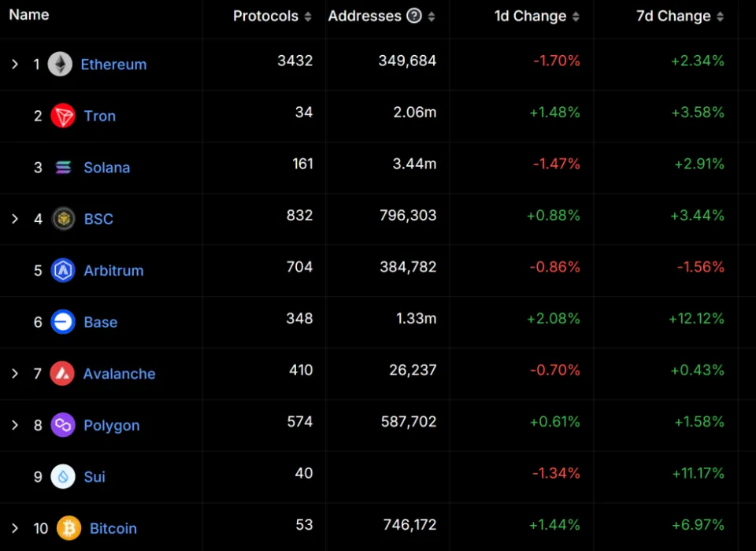Click the Ethereum chain logo icon
This screenshot has height=551, width=756.
(x=61, y=64)
